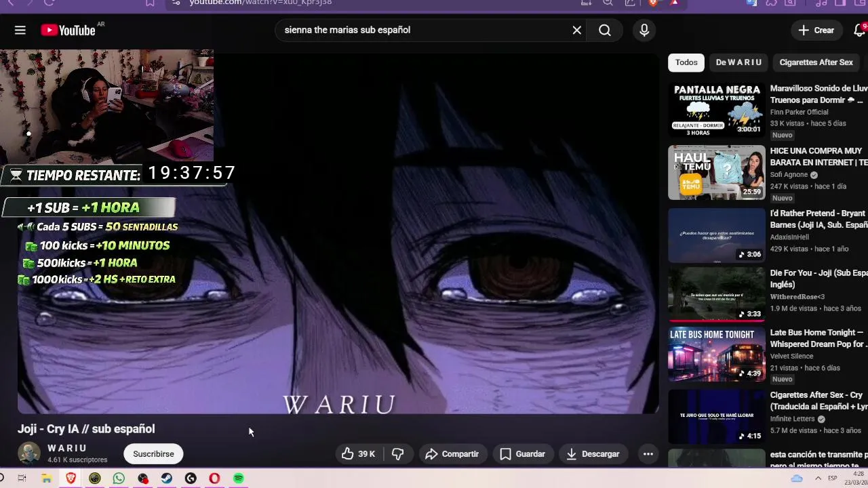Open 'Die For You - Joji' thumbnail
Image resolution: width=868 pixels, height=488 pixels.
pyautogui.click(x=716, y=293)
